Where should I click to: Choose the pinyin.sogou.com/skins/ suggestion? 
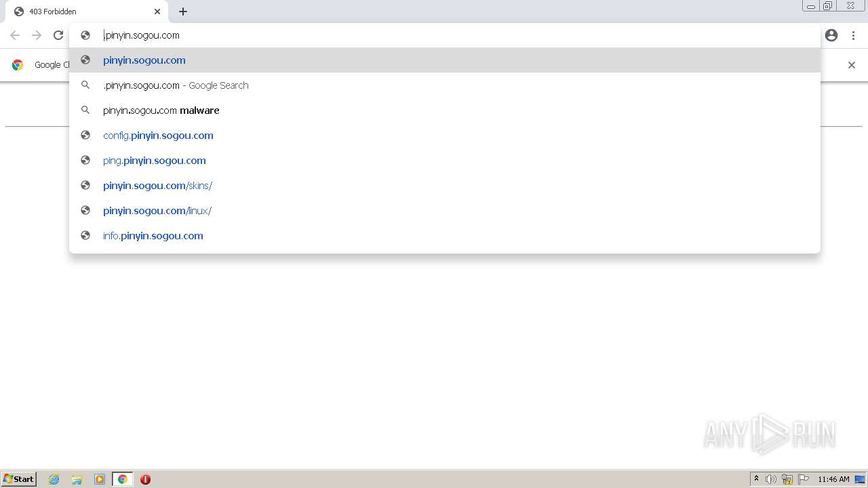pos(445,186)
